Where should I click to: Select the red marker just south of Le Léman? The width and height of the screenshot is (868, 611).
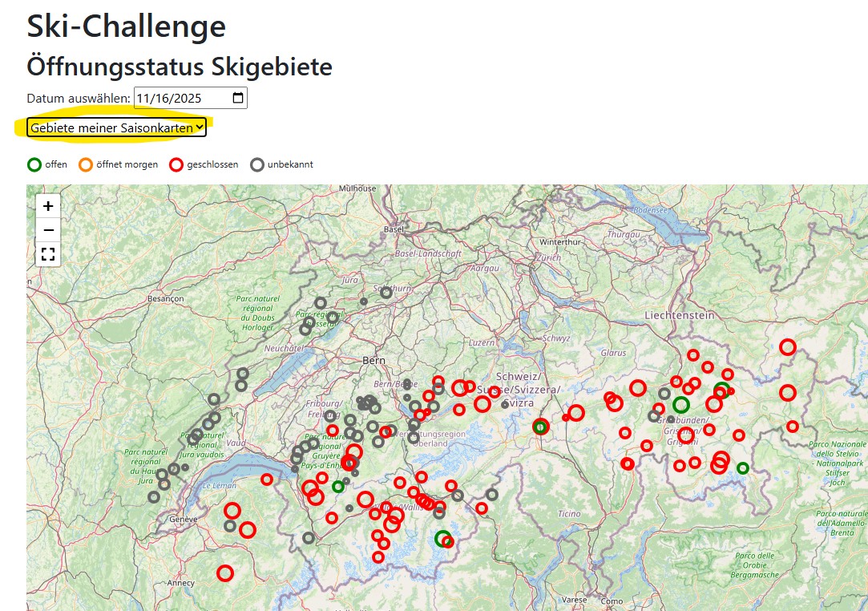[267, 479]
